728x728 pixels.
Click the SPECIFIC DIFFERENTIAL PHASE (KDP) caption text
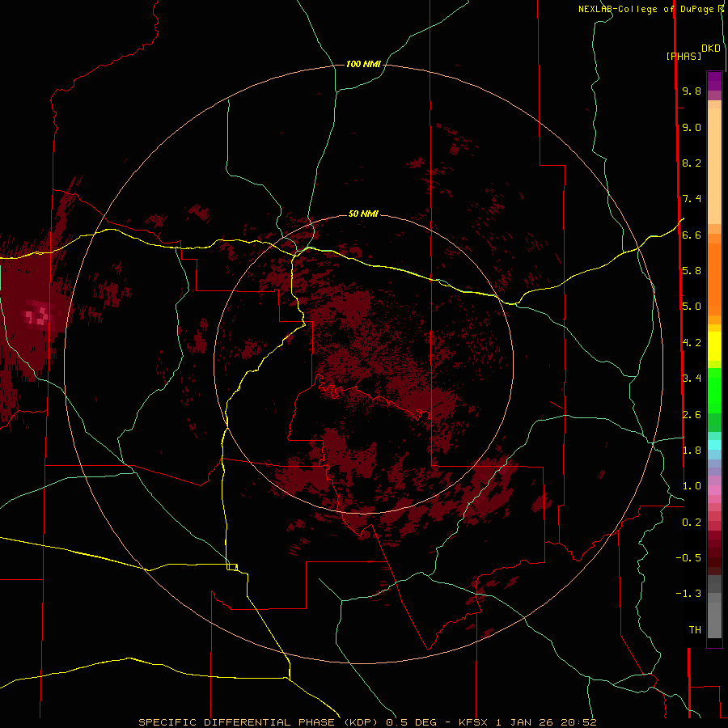tap(260, 722)
